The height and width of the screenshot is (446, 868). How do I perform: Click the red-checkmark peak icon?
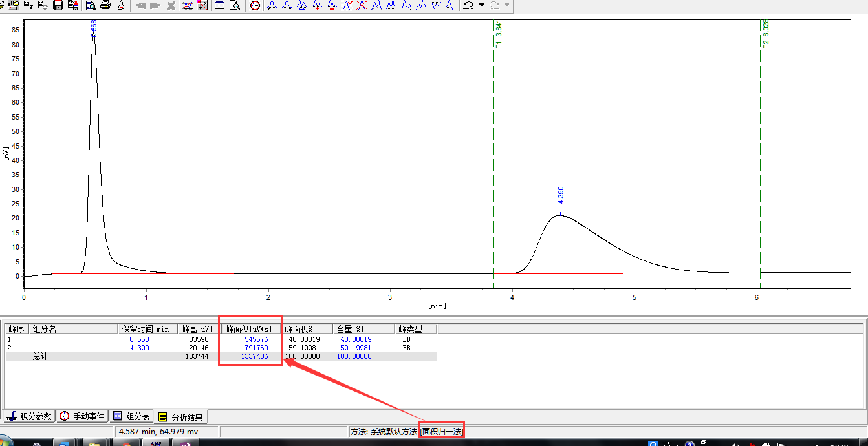[347, 6]
